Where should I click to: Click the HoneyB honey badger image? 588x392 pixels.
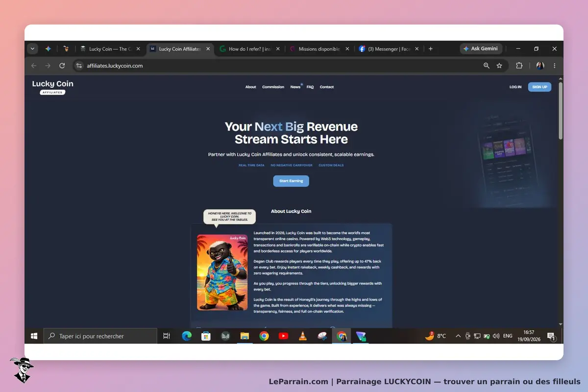pos(222,272)
